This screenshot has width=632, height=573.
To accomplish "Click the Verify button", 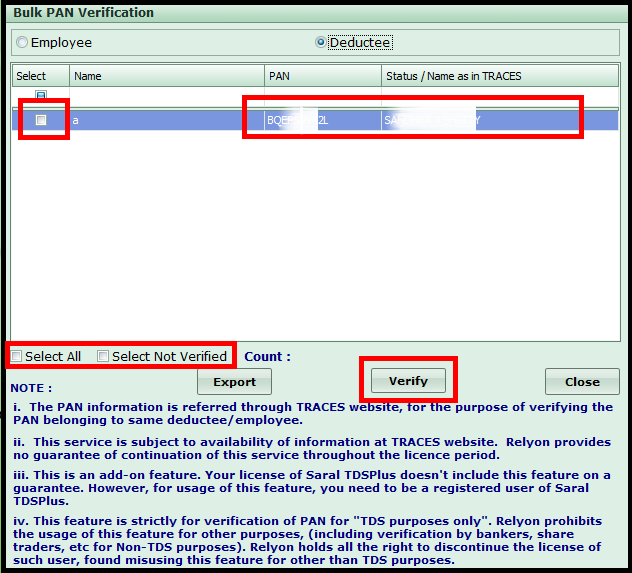I will 408,380.
